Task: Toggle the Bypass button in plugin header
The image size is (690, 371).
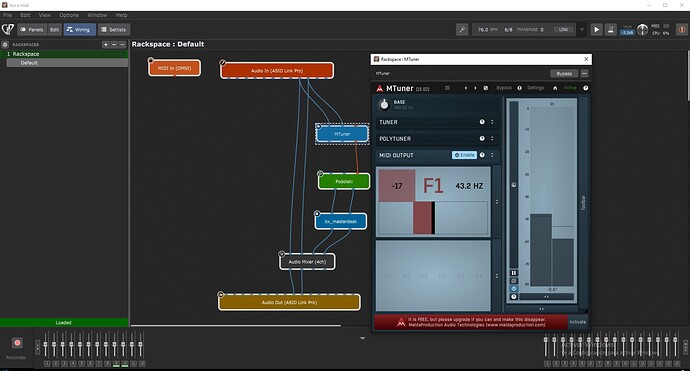Action: (x=564, y=73)
